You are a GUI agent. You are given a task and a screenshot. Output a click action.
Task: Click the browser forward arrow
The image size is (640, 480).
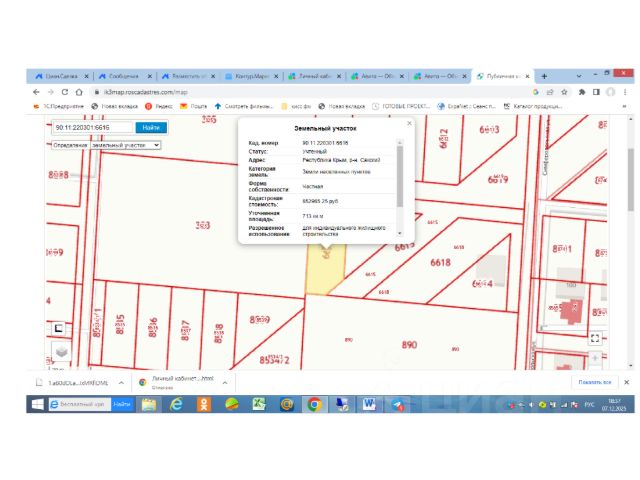(x=51, y=92)
